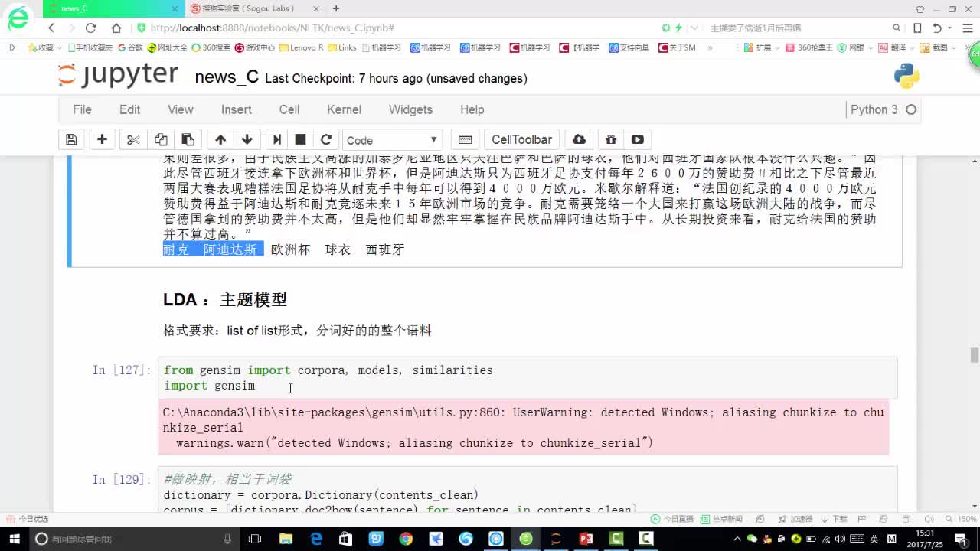Open the Kernel menu

[x=344, y=109]
